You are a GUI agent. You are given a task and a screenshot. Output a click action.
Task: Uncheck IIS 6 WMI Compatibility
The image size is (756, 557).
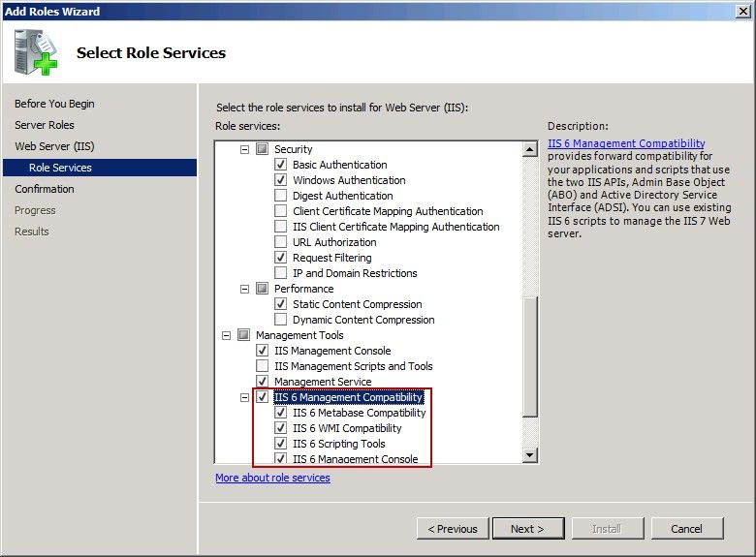pyautogui.click(x=281, y=428)
